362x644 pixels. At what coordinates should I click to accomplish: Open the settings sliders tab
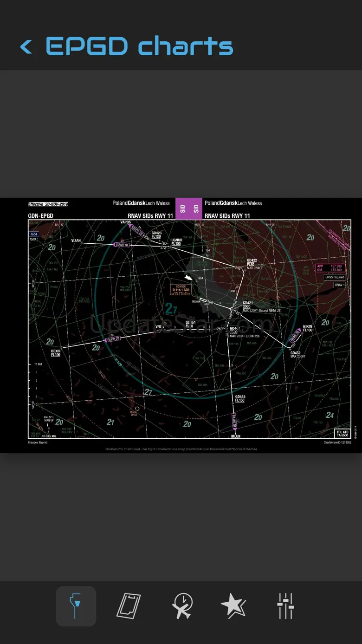click(x=285, y=606)
